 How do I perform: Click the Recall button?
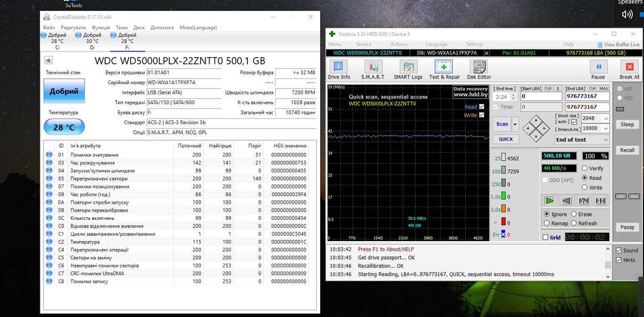click(x=627, y=150)
